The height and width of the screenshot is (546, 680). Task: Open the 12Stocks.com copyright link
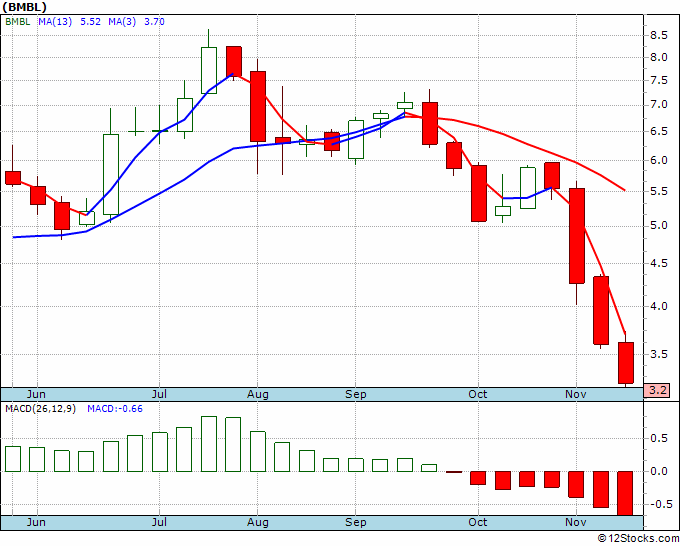click(x=638, y=538)
